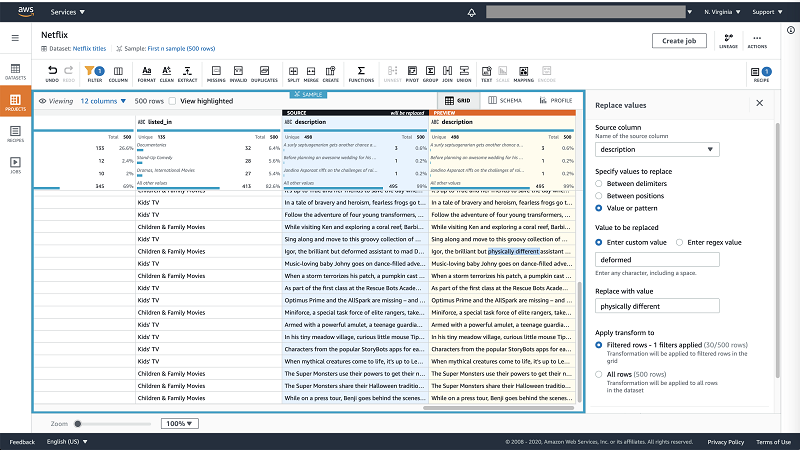Viewport: 800px width, 450px height.
Task: Open the Source column description dropdown
Action: pos(657,149)
